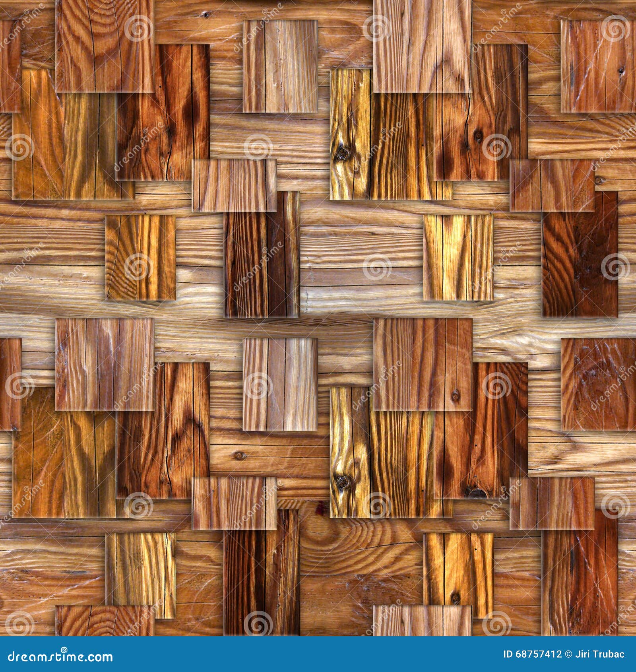636x672 pixels.
Task: Click the spiral watermark in bottom right corner
Action: coord(616,507)
